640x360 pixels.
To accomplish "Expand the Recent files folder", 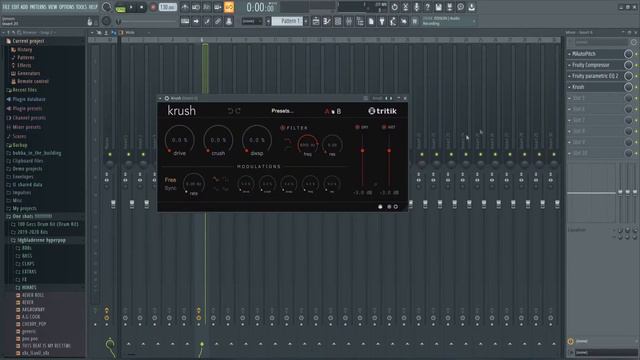I will coord(24,90).
